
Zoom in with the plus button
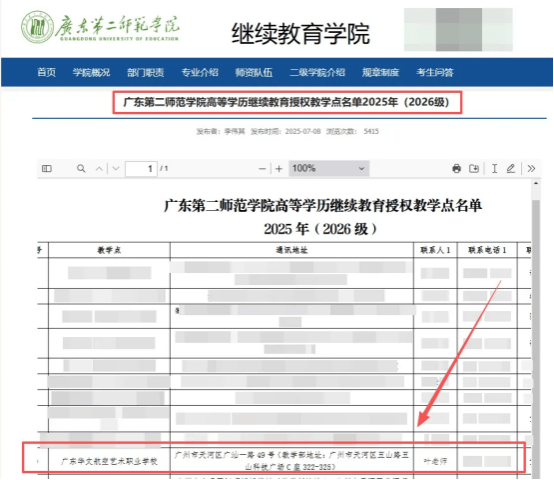[x=279, y=169]
